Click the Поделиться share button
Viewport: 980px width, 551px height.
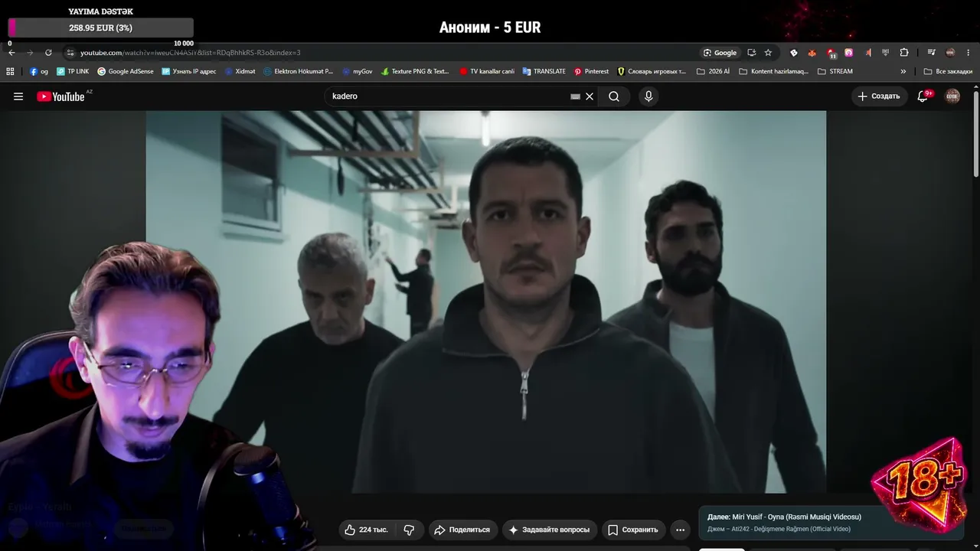coord(462,530)
